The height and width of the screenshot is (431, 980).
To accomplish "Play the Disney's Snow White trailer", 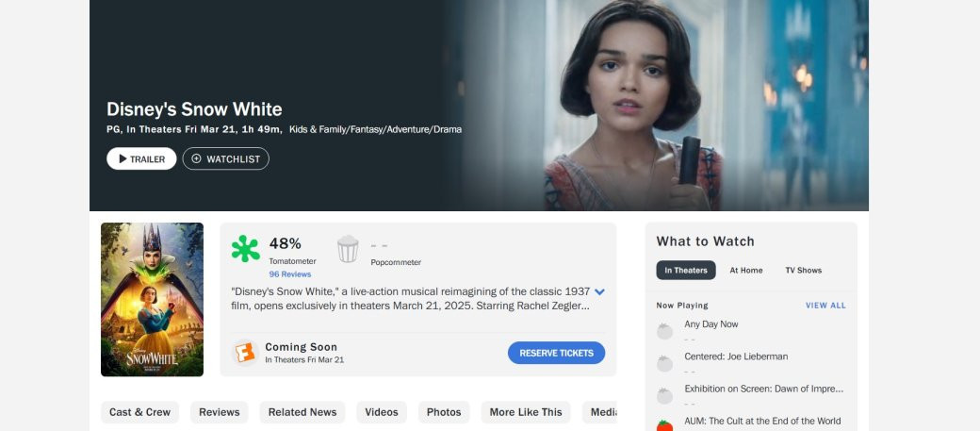I will coord(141,158).
